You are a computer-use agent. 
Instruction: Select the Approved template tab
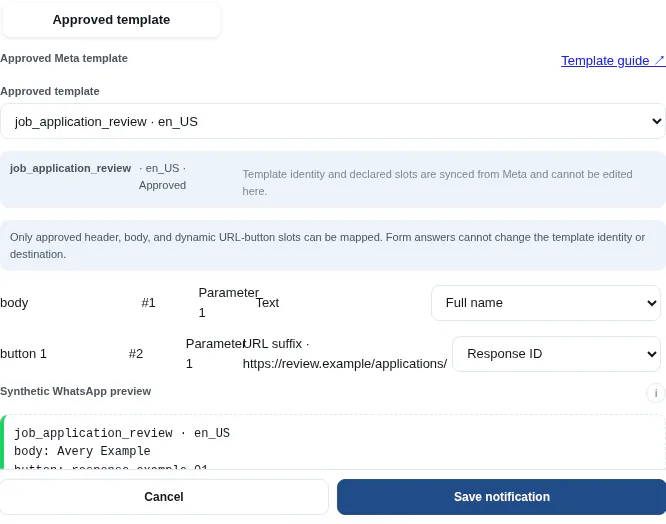pos(111,20)
